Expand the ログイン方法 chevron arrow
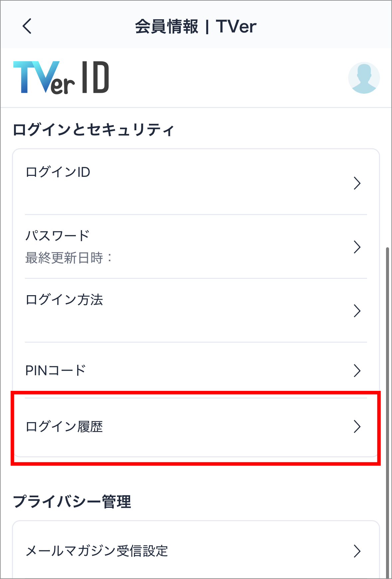392x579 pixels. [x=357, y=311]
